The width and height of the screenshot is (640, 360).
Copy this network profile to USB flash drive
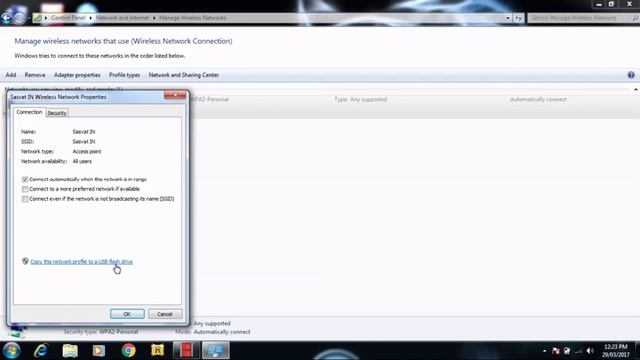click(82, 262)
